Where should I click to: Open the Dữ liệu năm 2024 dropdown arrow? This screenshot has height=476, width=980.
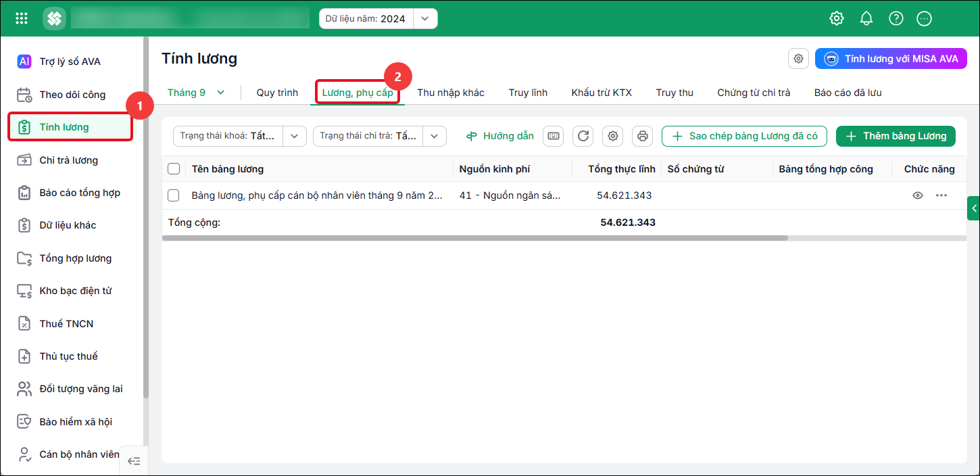[424, 18]
